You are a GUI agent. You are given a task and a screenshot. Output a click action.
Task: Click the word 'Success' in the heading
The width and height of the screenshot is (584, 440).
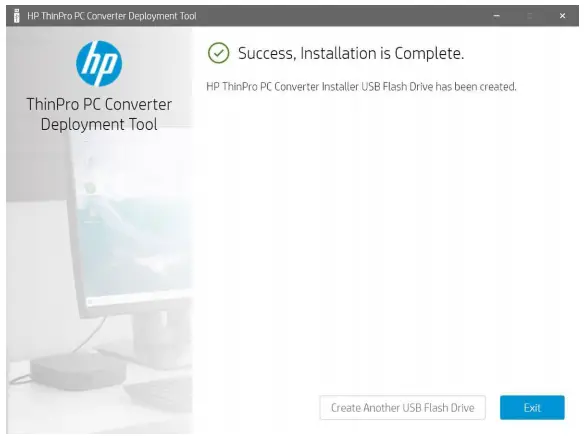coord(266,53)
